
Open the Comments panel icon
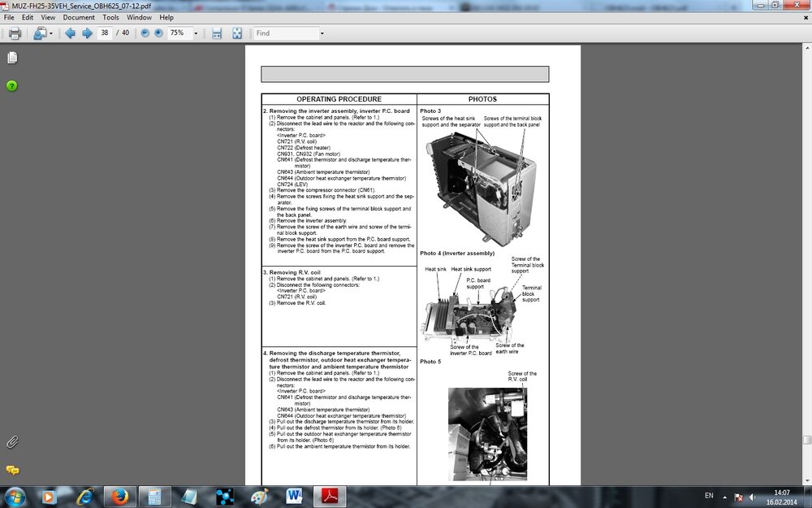point(13,470)
